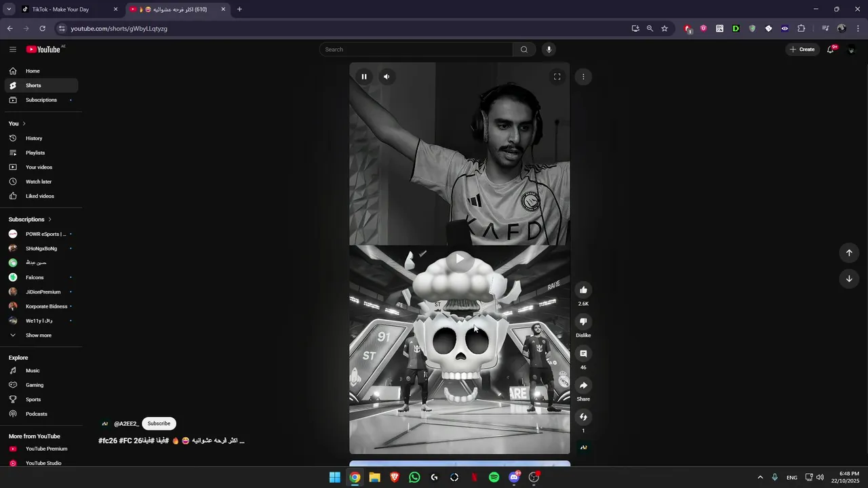Image resolution: width=868 pixels, height=488 pixels.
Task: Open the YouTube account avatar menu
Action: (851, 49)
